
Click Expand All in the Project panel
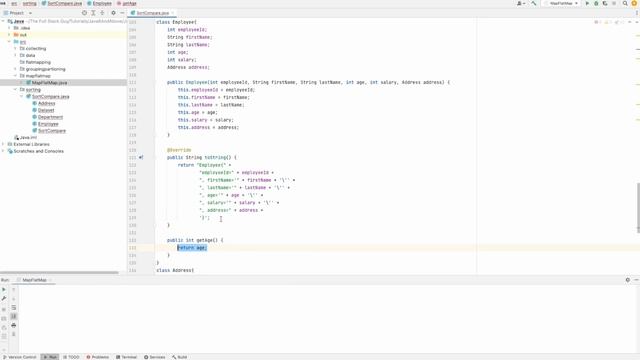point(93,13)
